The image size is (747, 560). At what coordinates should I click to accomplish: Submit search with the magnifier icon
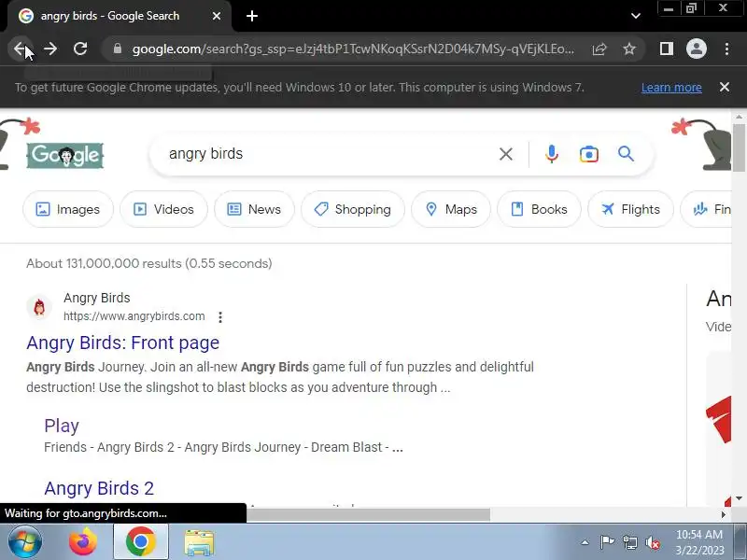pyautogui.click(x=626, y=154)
